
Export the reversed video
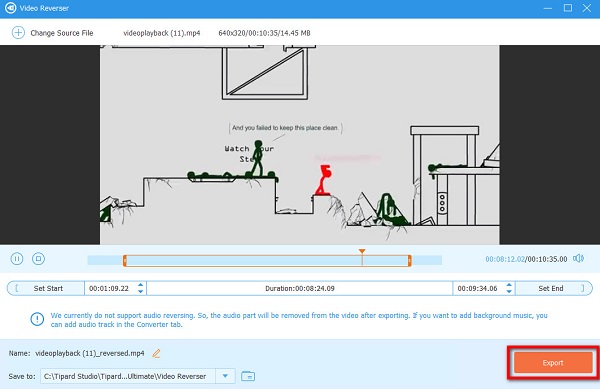click(x=553, y=363)
